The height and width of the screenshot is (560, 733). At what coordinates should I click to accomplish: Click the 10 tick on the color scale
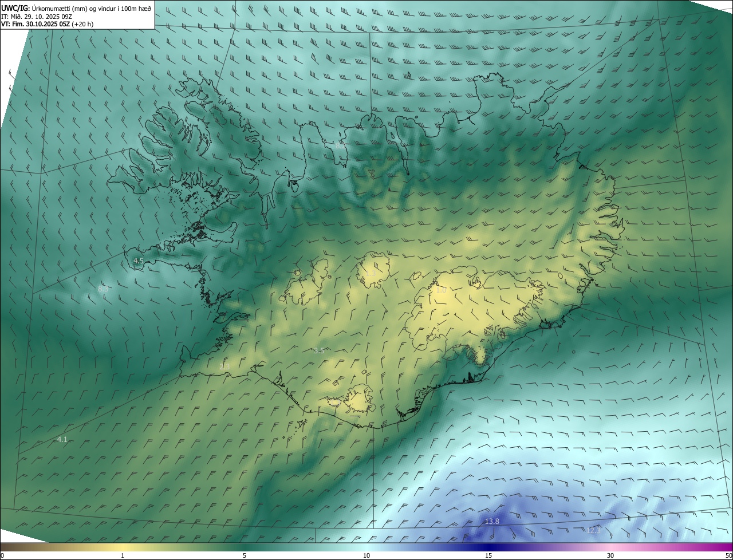366,555
